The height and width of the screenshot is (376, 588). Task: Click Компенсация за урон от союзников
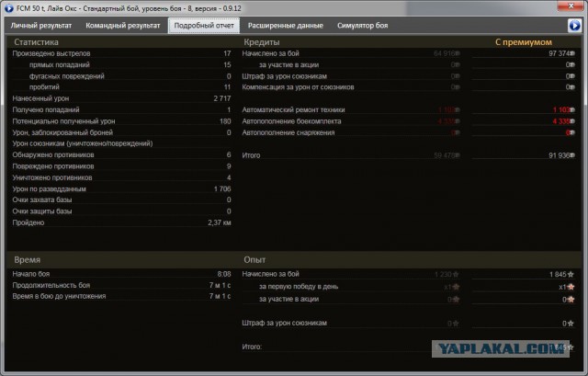tap(298, 87)
